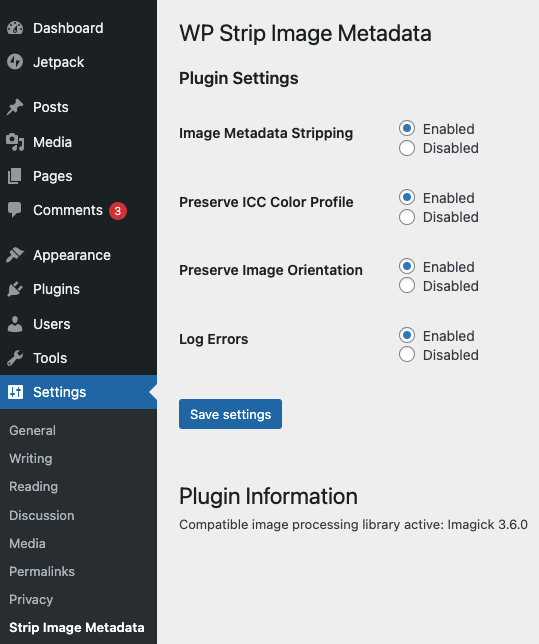Click the Settings menu label
539x644 pixels.
pyautogui.click(x=60, y=392)
